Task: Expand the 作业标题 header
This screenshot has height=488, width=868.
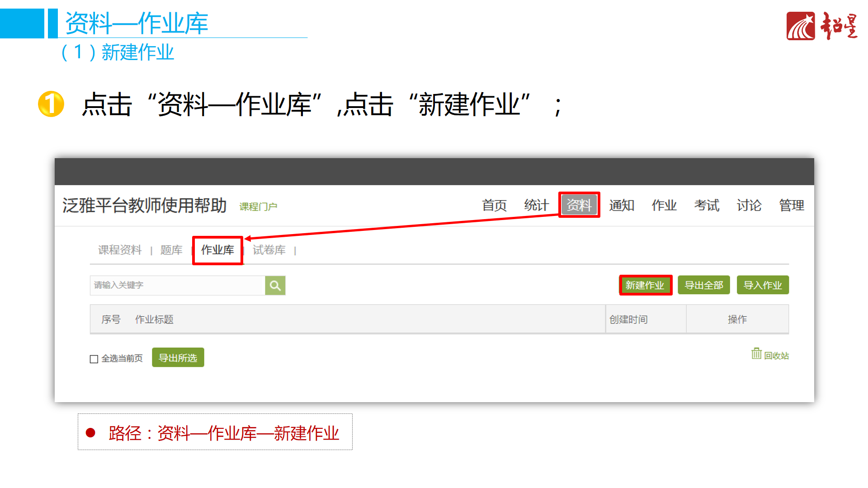Action: click(x=154, y=319)
